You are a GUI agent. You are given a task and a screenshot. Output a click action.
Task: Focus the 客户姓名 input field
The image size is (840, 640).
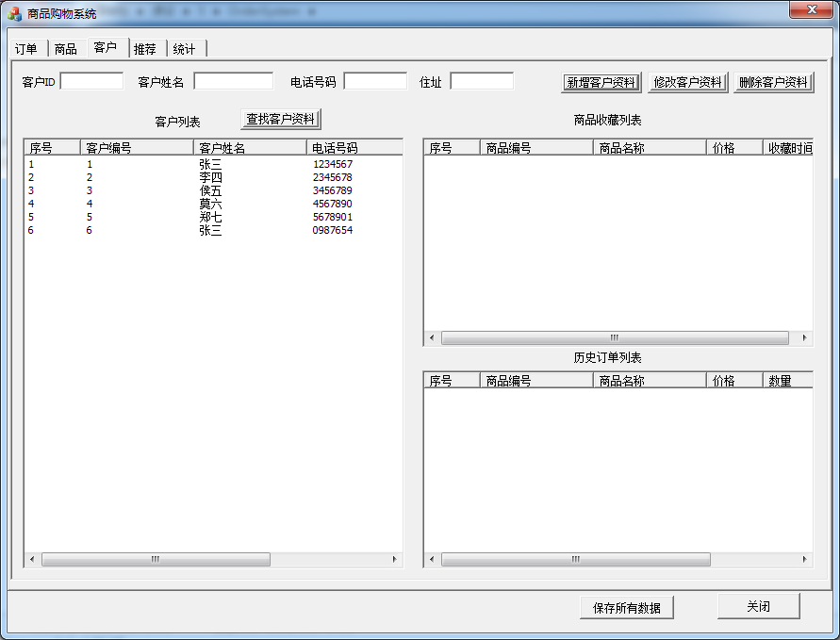point(234,81)
